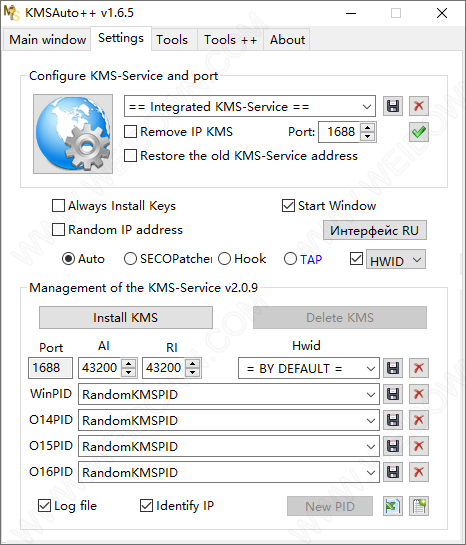Open the Hwid BY DEFAULT dropdown

(309, 368)
